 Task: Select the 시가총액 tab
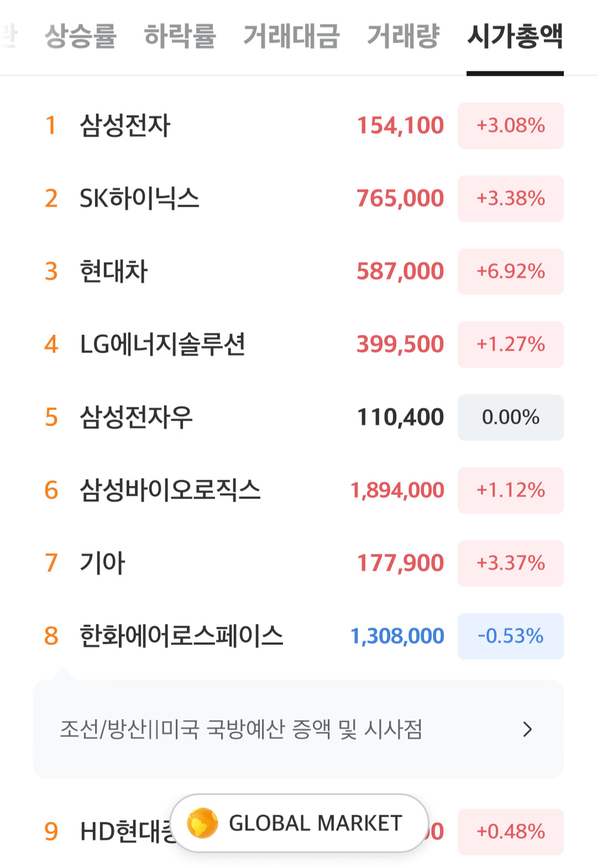[x=515, y=36]
